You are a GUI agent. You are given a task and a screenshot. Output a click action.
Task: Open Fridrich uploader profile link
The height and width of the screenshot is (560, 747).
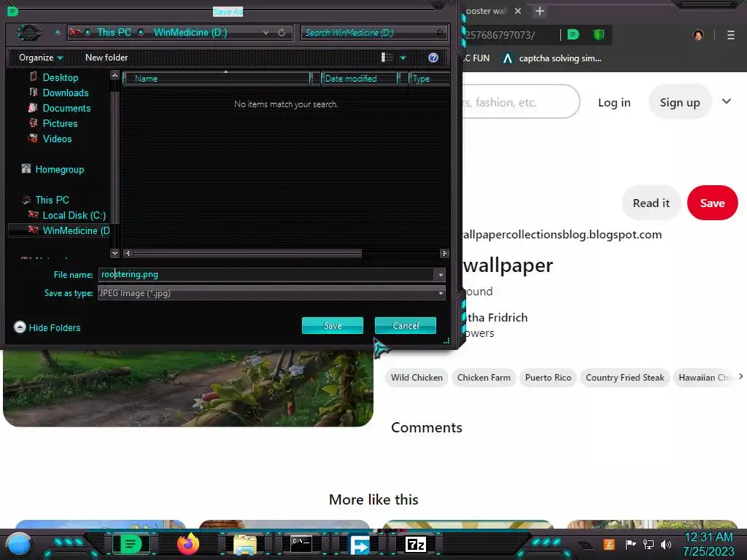495,318
